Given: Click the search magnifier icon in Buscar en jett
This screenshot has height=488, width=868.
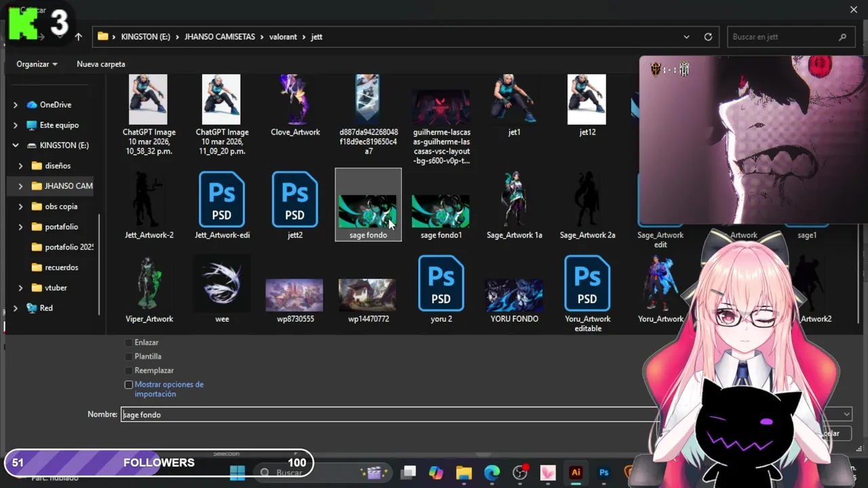Looking at the screenshot, I should click(842, 37).
